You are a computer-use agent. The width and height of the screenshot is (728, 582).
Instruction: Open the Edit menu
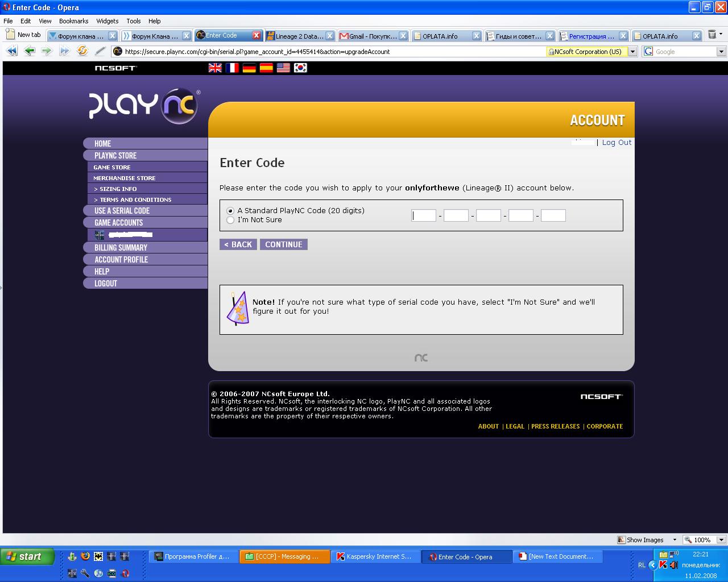(26, 21)
